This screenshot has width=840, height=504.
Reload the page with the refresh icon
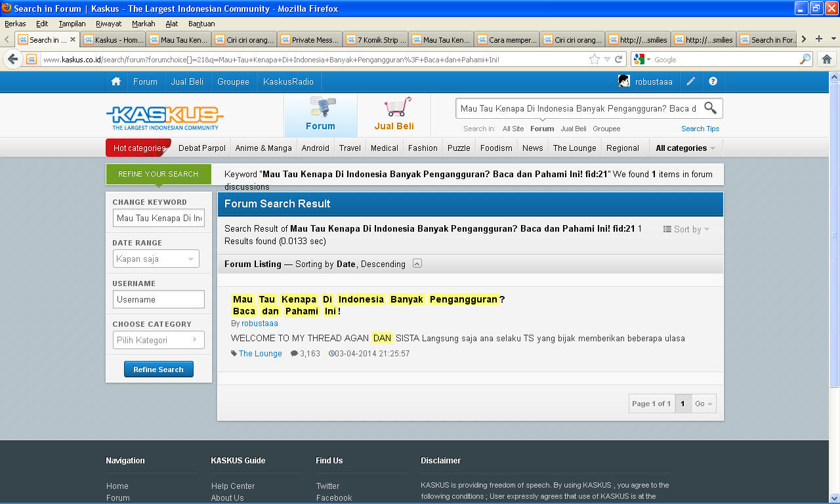618,59
